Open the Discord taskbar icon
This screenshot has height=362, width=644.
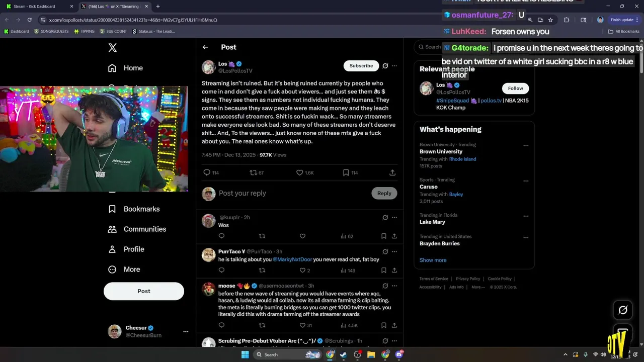click(399, 354)
